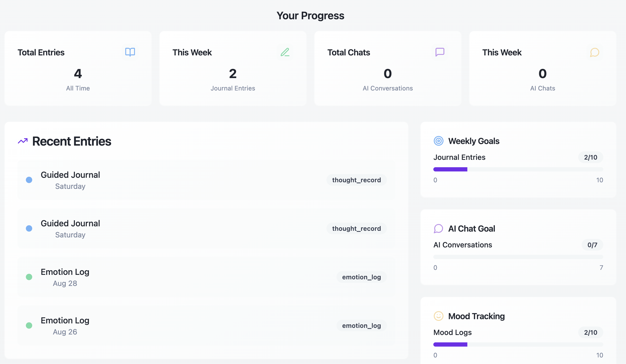Toggle the blue dot on first Guided Journal entry
Viewport: 626px width, 364px height.
click(x=29, y=180)
